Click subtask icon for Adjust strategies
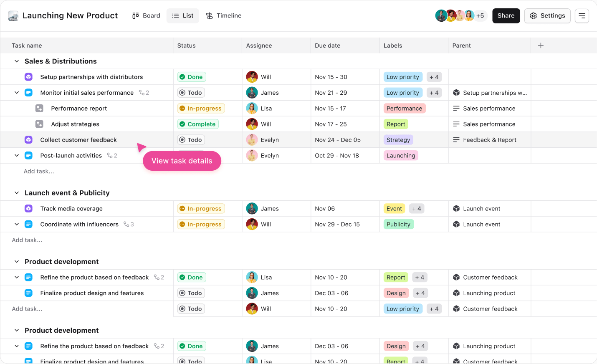This screenshot has height=364, width=597. point(39,124)
